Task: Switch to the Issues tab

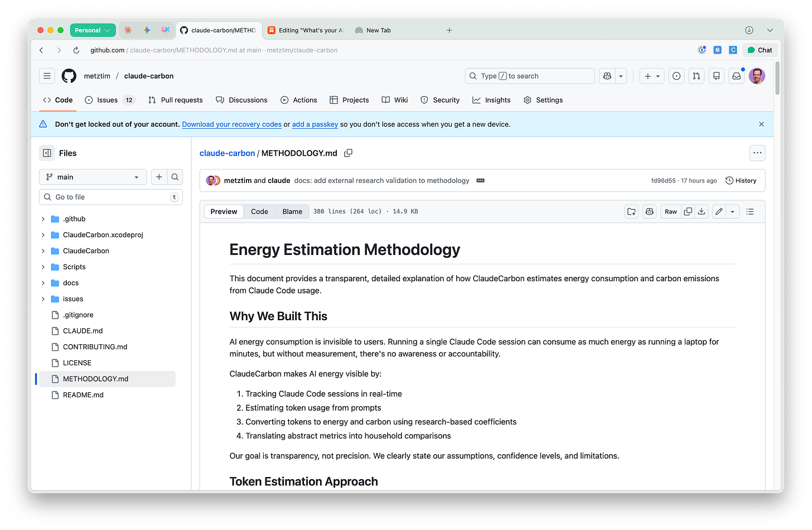Action: pos(109,100)
